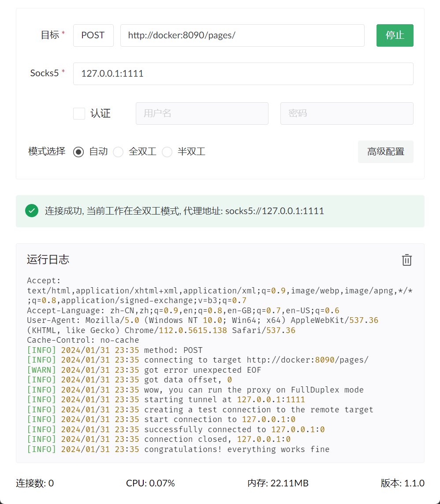440x504 pixels.
Task: Click the User-Agent Mozilla log line
Action: [203, 325]
